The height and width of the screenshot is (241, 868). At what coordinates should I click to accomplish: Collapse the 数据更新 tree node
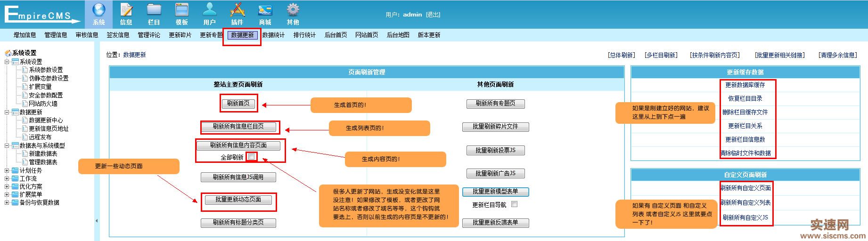(x=7, y=112)
